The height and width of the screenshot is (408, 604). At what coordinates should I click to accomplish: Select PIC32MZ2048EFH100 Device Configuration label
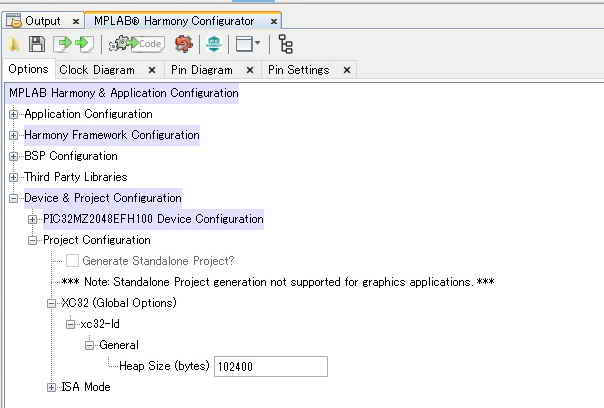[x=153, y=219]
